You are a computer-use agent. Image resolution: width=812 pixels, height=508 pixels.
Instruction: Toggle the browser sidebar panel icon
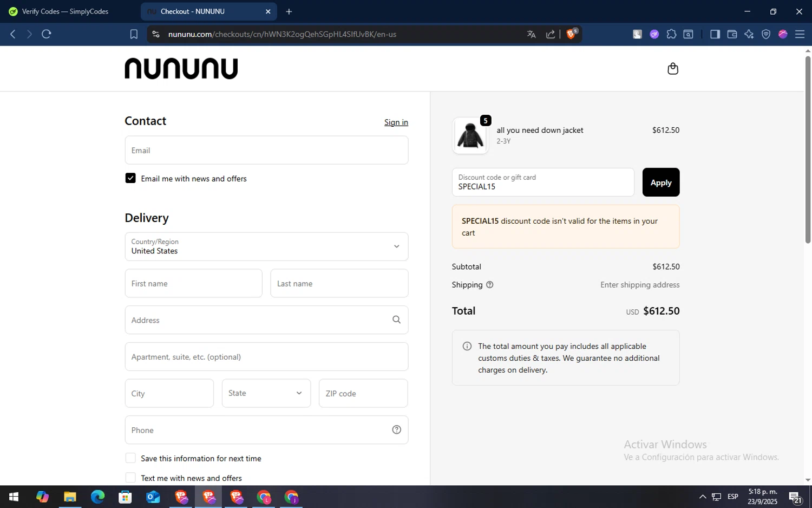(x=715, y=34)
